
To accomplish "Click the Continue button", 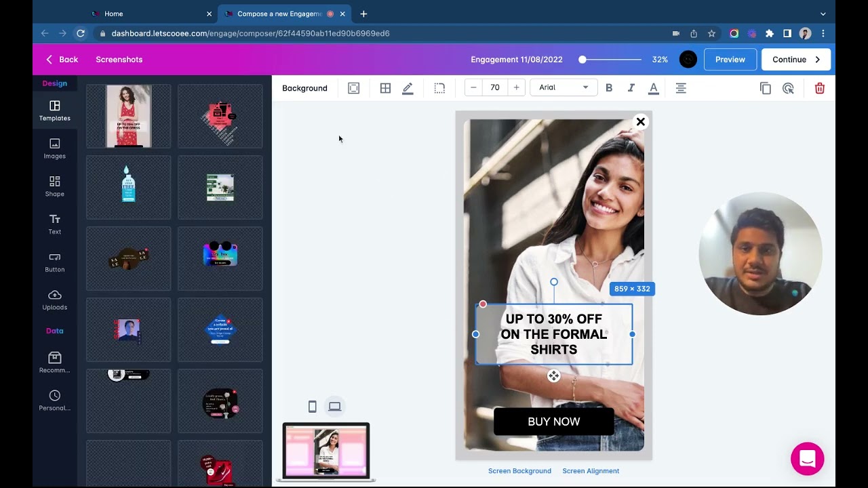I will coord(796,60).
